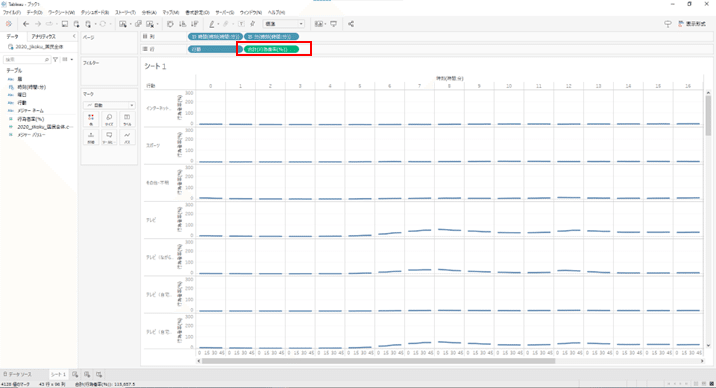Click the Show Me lightbulb icon
716x388 pixels.
pos(668,24)
